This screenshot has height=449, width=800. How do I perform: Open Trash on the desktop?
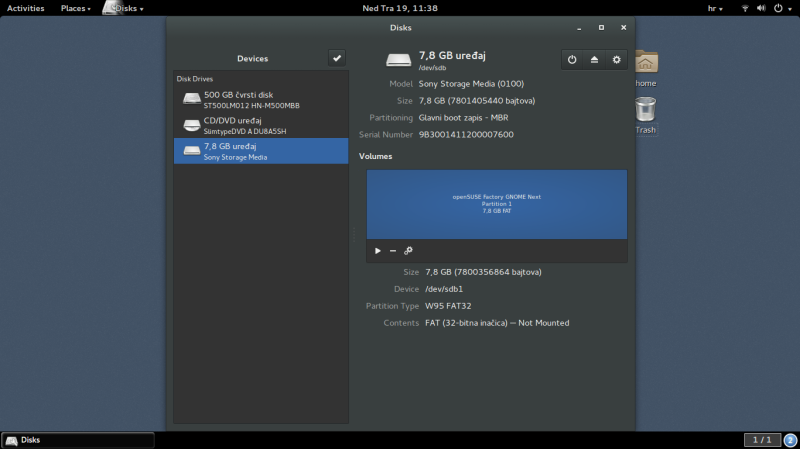[x=646, y=113]
